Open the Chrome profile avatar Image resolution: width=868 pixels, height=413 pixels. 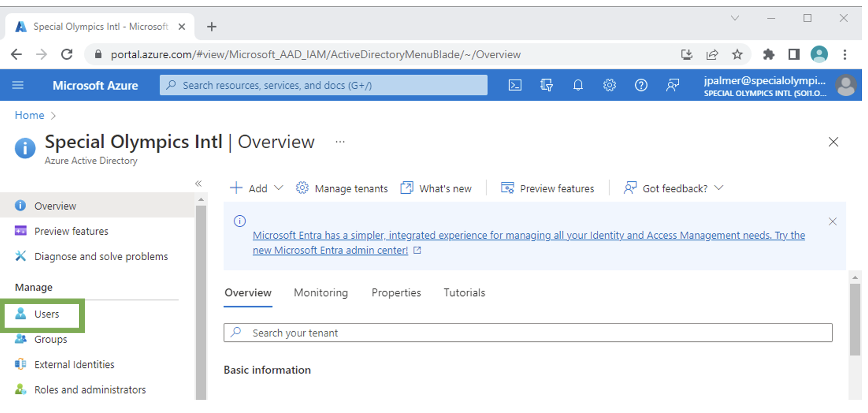click(819, 54)
